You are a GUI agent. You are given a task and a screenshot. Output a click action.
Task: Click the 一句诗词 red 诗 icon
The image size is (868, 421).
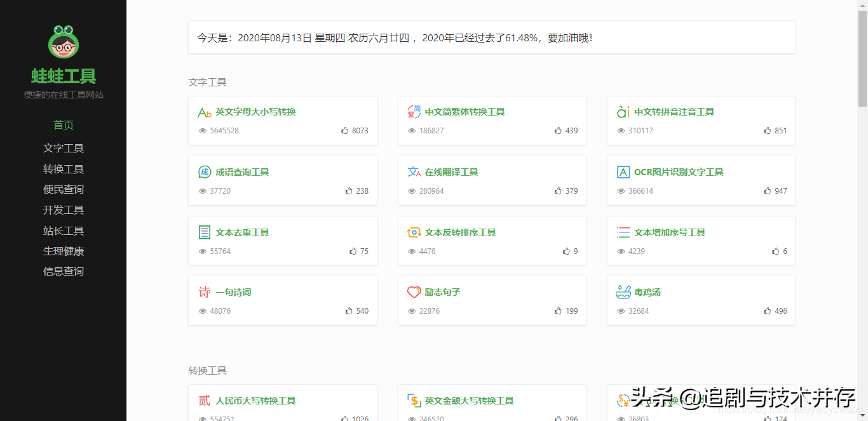(x=204, y=293)
